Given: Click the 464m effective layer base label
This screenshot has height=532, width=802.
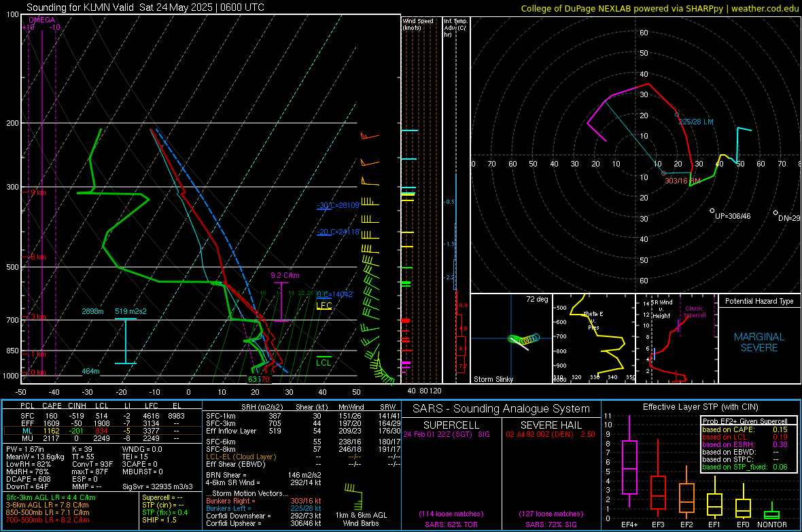Looking at the screenshot, I should click(x=90, y=371).
